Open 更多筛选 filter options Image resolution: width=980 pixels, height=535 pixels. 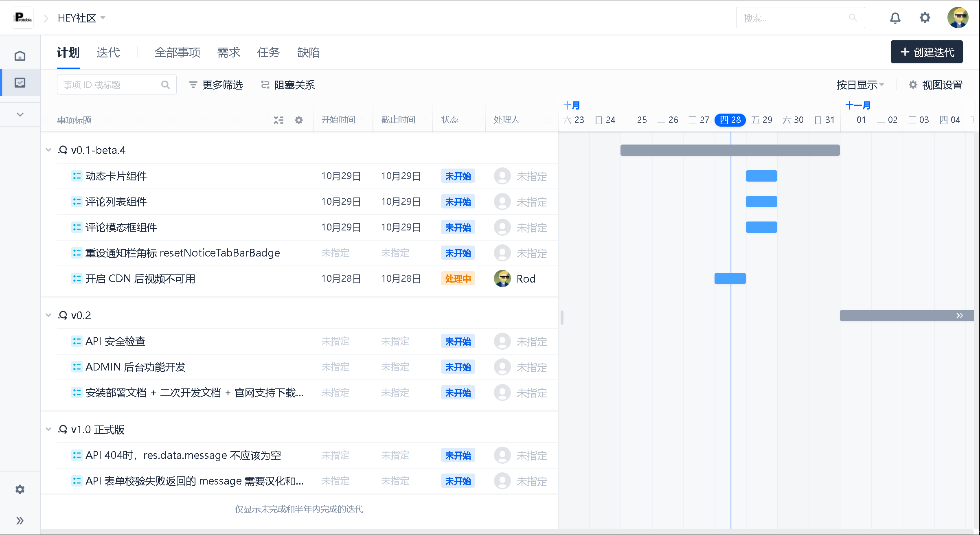coord(216,85)
